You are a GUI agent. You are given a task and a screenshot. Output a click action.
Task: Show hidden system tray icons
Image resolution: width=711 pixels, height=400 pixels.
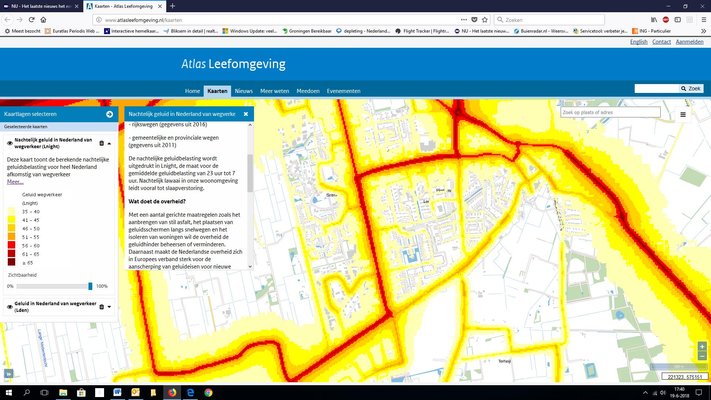645,392
